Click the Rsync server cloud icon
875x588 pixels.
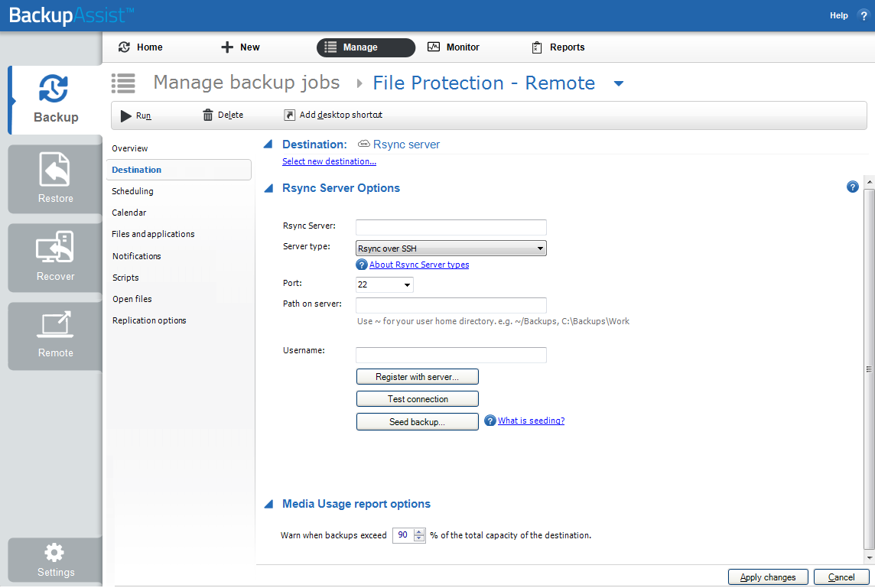364,144
